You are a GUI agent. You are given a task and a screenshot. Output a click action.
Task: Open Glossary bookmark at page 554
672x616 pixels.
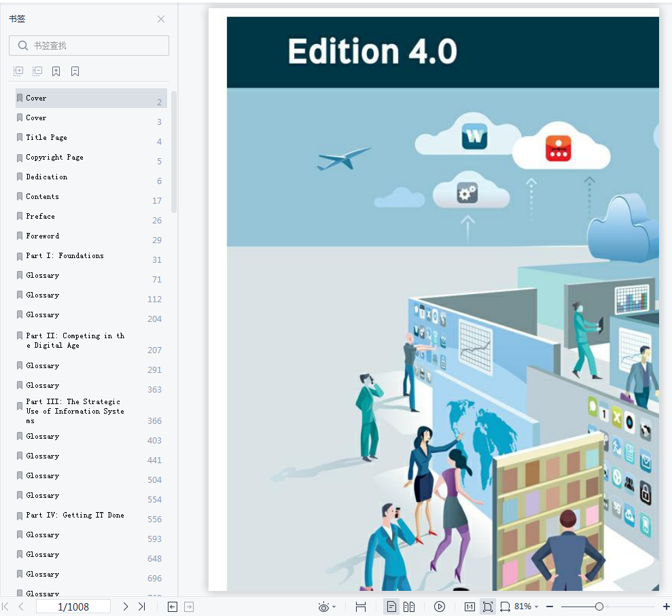[91, 496]
